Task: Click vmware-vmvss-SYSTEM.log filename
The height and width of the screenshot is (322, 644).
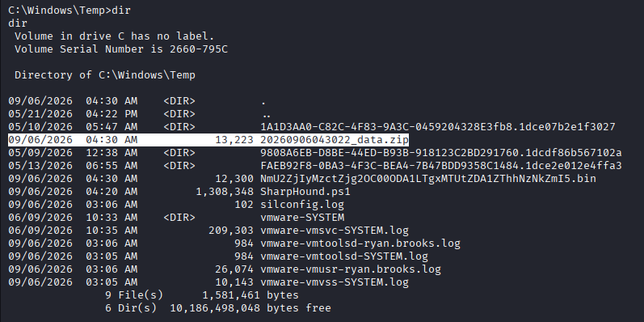Action: tap(335, 282)
